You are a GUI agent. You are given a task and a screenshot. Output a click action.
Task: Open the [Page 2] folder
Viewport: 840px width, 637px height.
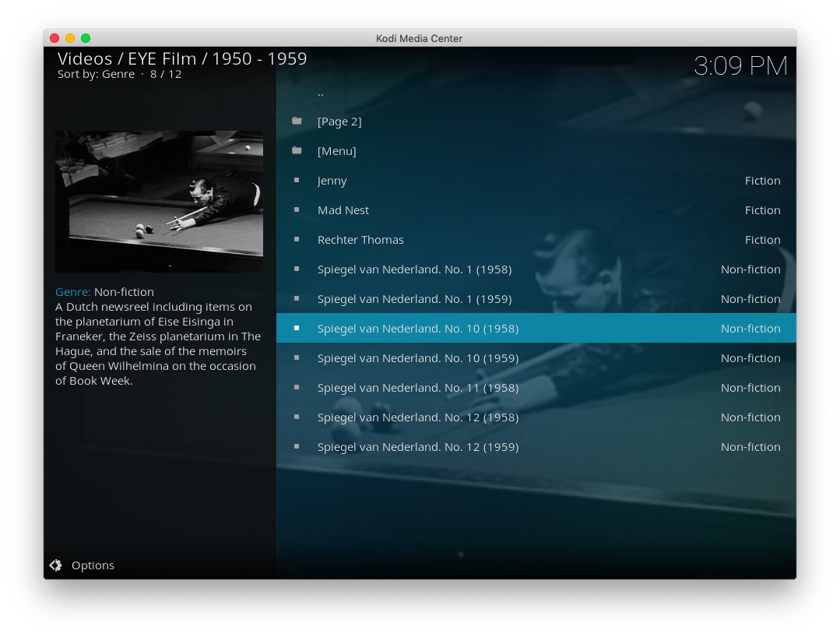[x=339, y=121]
